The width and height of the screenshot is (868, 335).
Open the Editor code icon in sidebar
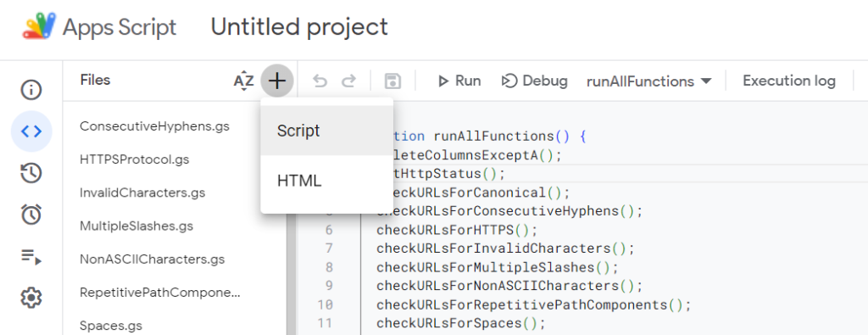tap(31, 131)
